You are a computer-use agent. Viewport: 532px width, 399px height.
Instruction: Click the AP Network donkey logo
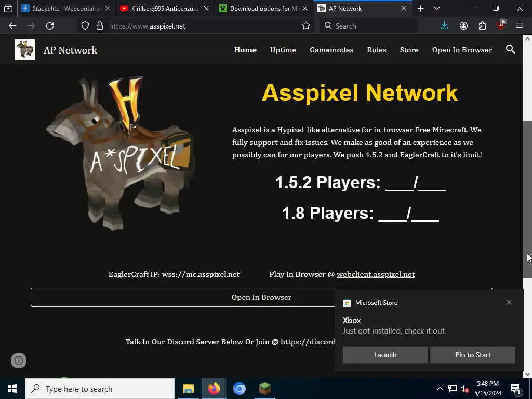pyautogui.click(x=25, y=49)
